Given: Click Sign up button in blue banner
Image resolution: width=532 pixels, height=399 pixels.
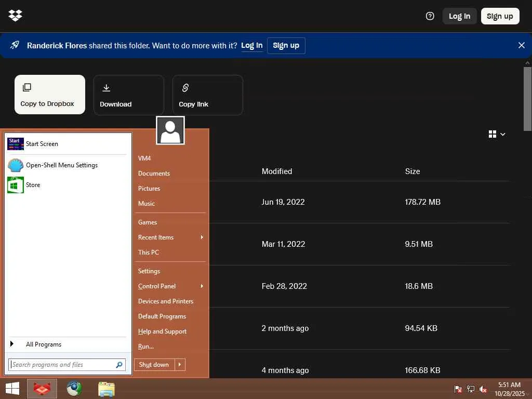Looking at the screenshot, I should [286, 46].
